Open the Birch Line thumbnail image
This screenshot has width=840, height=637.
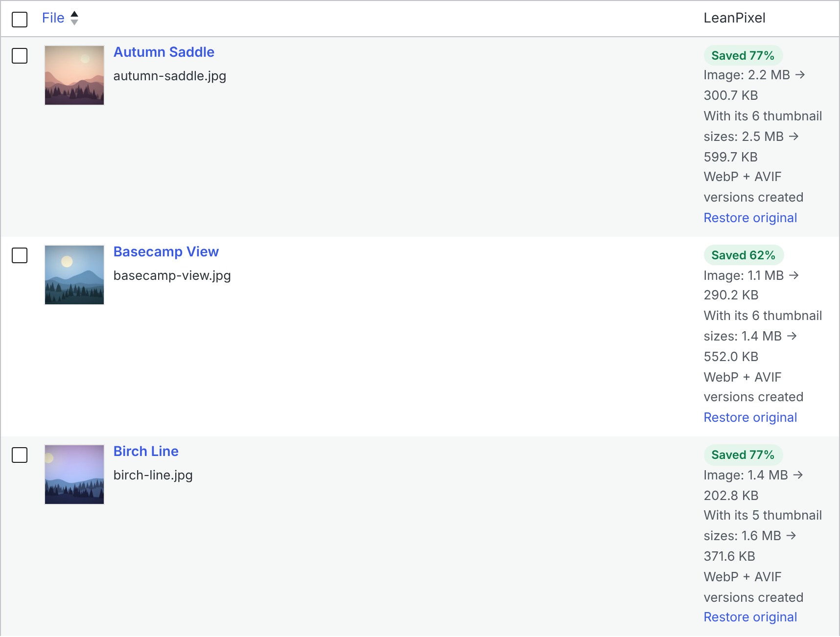[74, 475]
